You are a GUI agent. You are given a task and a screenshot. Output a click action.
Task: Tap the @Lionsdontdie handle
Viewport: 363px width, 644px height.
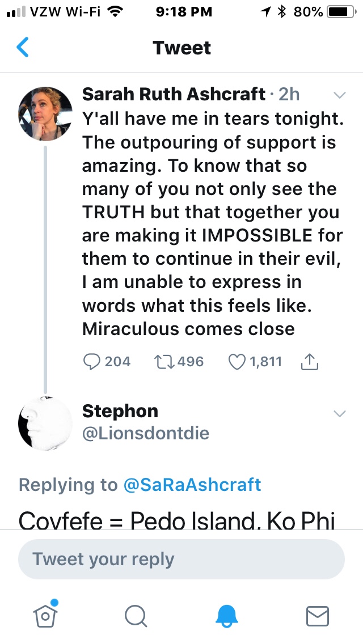point(146,434)
